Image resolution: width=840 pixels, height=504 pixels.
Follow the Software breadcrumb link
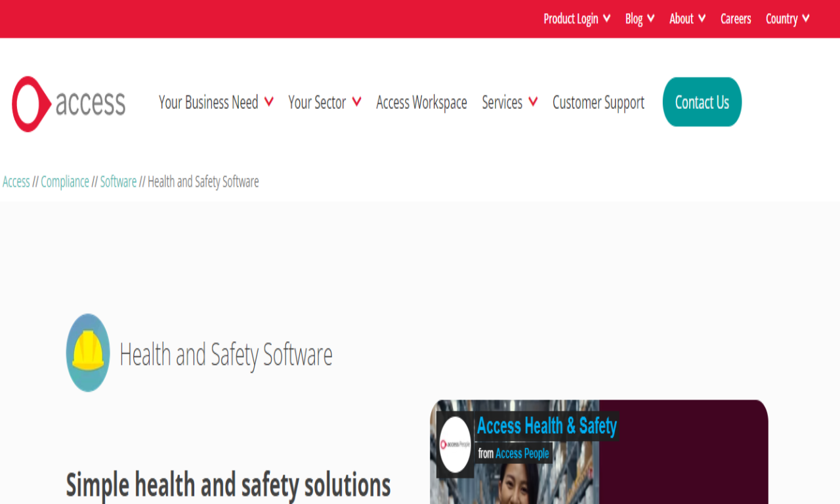point(118,182)
